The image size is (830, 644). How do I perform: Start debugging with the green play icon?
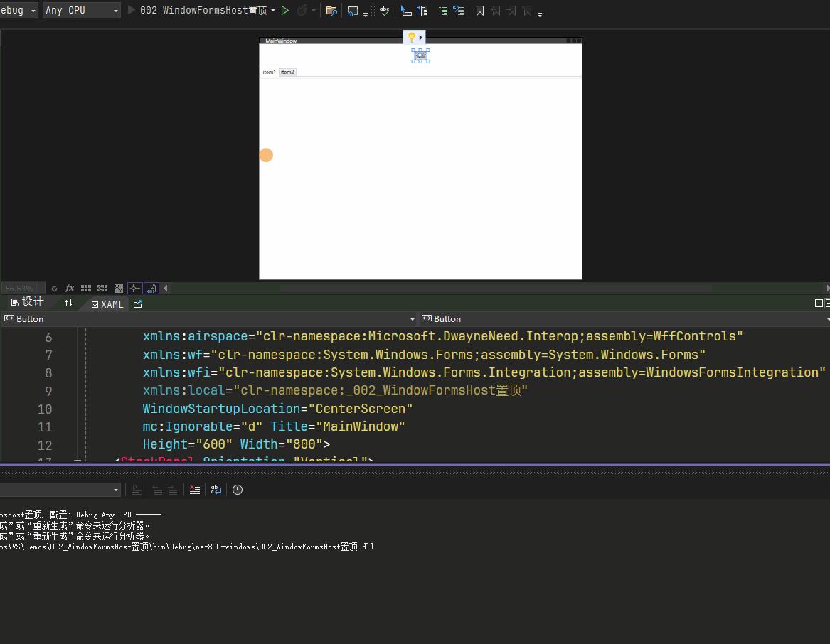(283, 10)
